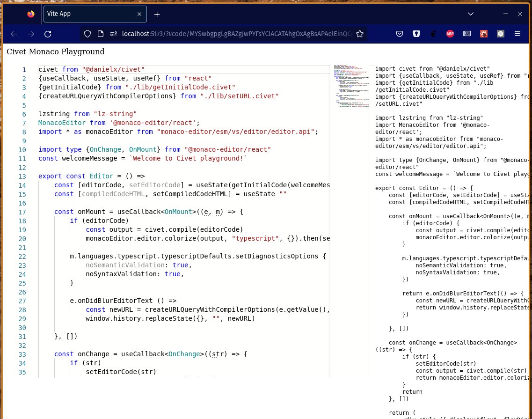
Task: Enable Adblock Plus from its toolbar icon
Action: (x=450, y=34)
